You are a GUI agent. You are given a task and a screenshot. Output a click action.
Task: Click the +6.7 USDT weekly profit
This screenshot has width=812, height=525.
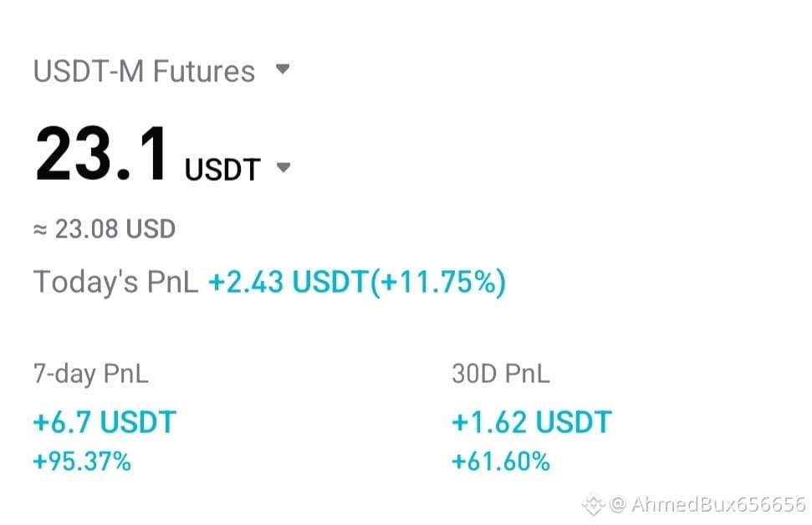coord(105,422)
